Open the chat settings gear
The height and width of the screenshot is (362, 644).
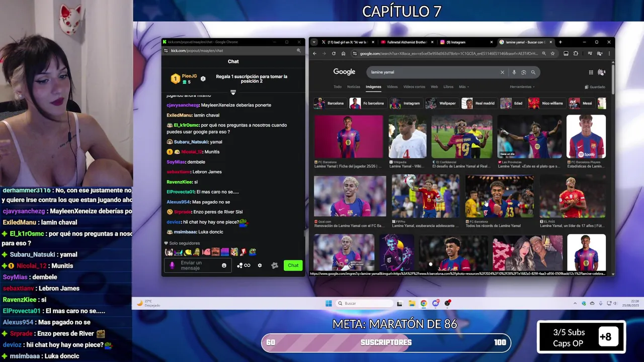tap(260, 265)
